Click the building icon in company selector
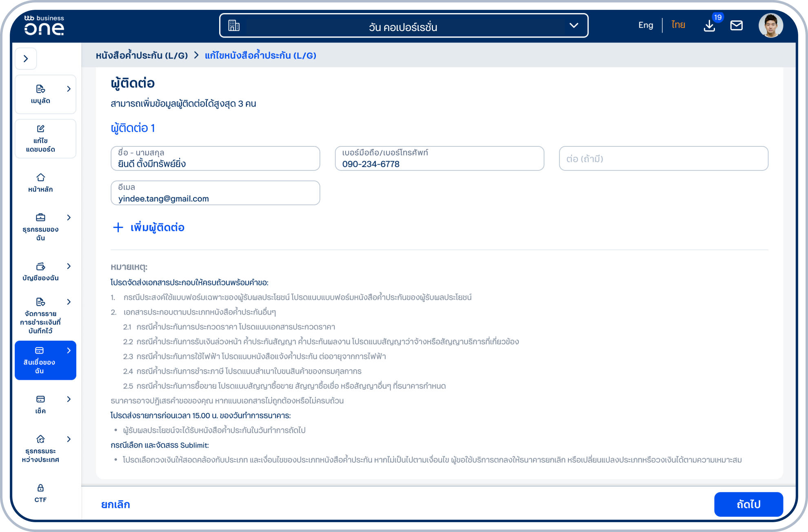This screenshot has height=532, width=808. coord(234,26)
